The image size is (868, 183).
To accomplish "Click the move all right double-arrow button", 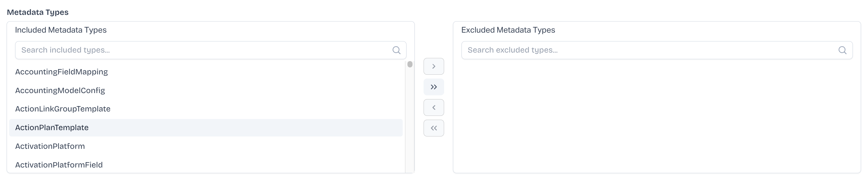I will pos(433,87).
